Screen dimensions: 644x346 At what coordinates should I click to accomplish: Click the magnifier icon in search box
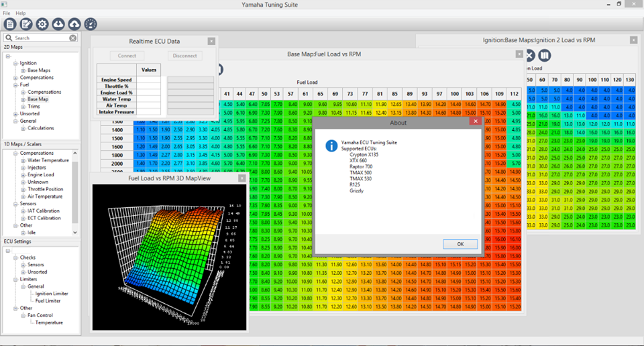click(x=9, y=38)
